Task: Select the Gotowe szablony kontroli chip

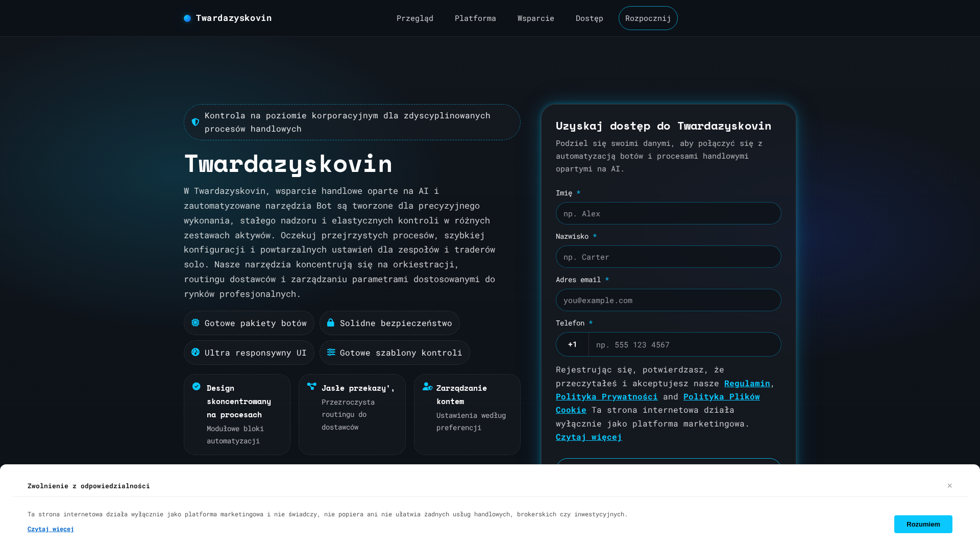Action: (395, 353)
